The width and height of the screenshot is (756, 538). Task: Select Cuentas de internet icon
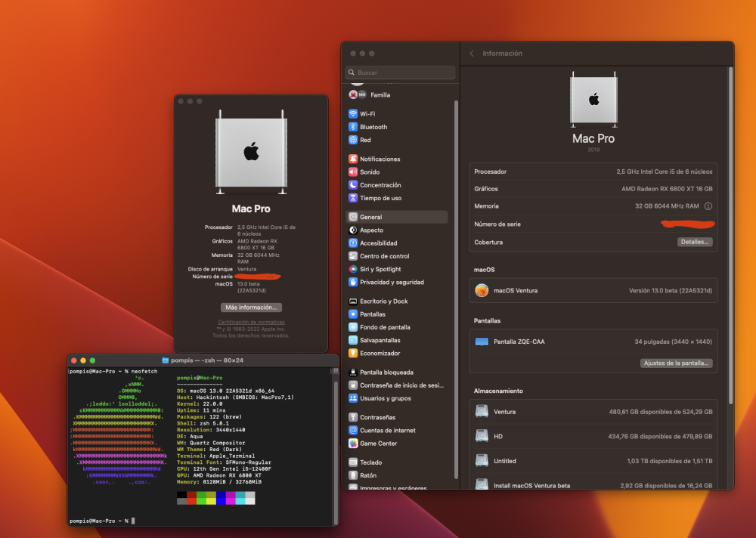353,430
